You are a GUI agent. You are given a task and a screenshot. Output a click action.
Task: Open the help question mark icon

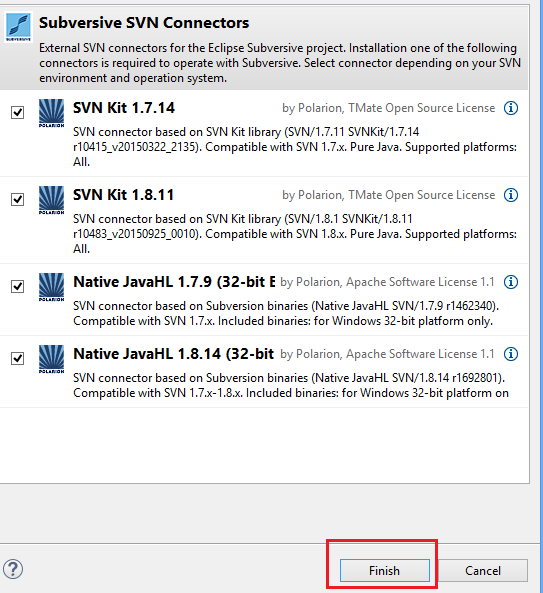13,569
